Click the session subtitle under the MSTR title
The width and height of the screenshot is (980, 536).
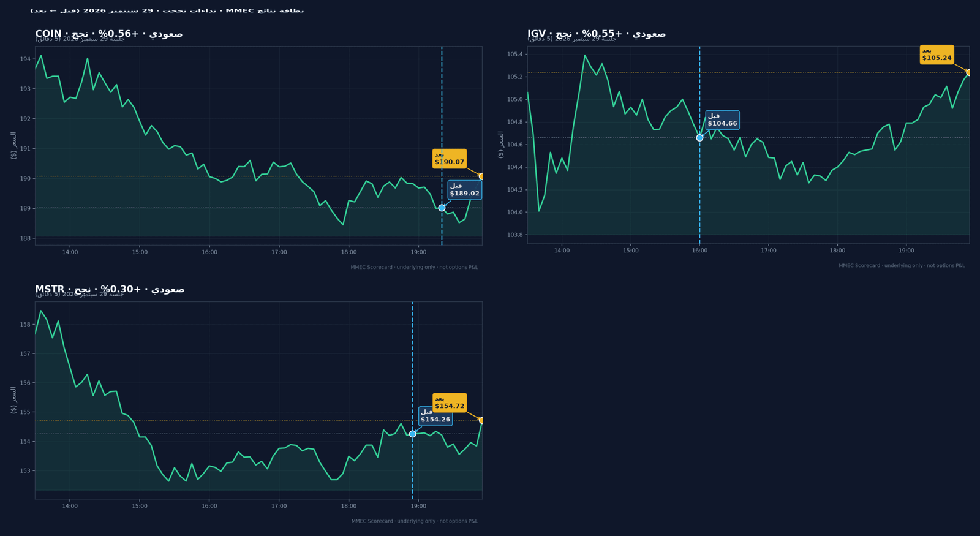(x=80, y=294)
